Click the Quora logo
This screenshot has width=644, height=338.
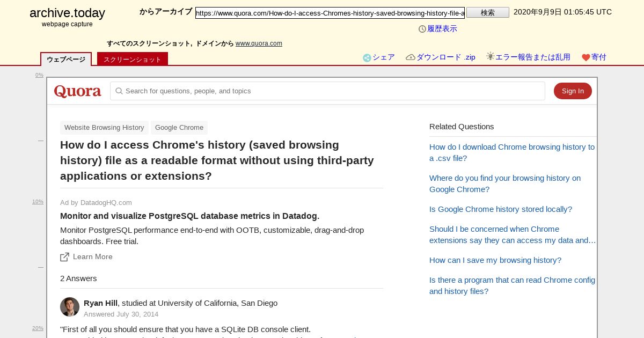(78, 91)
